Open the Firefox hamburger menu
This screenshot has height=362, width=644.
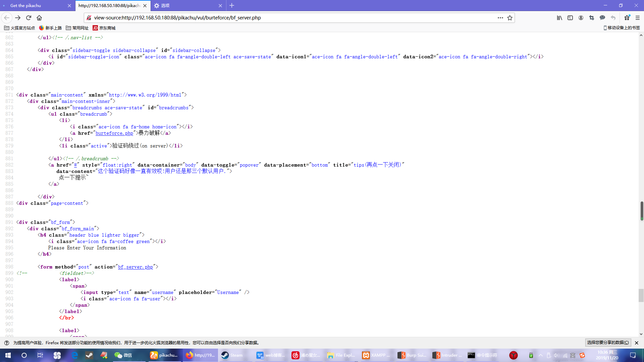pos(638,18)
